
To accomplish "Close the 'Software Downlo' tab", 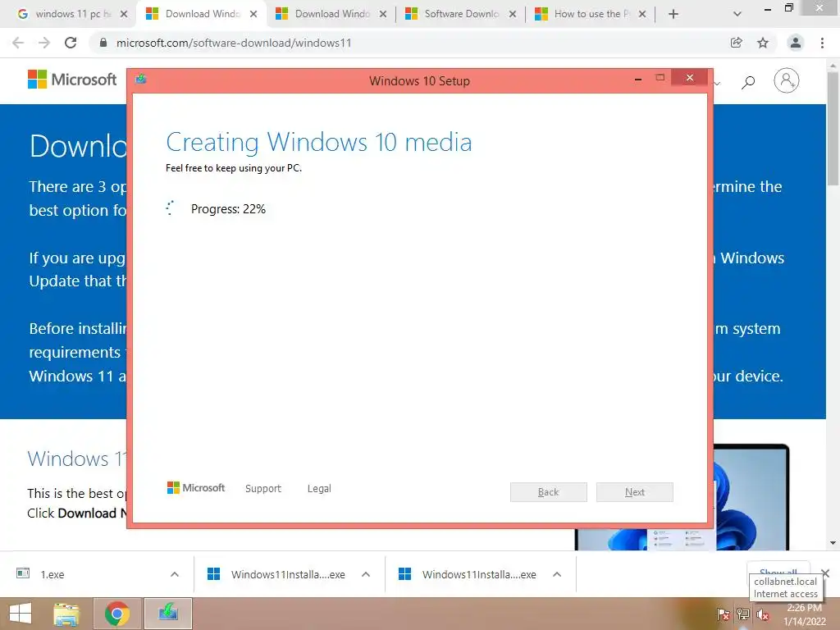I will (513, 14).
